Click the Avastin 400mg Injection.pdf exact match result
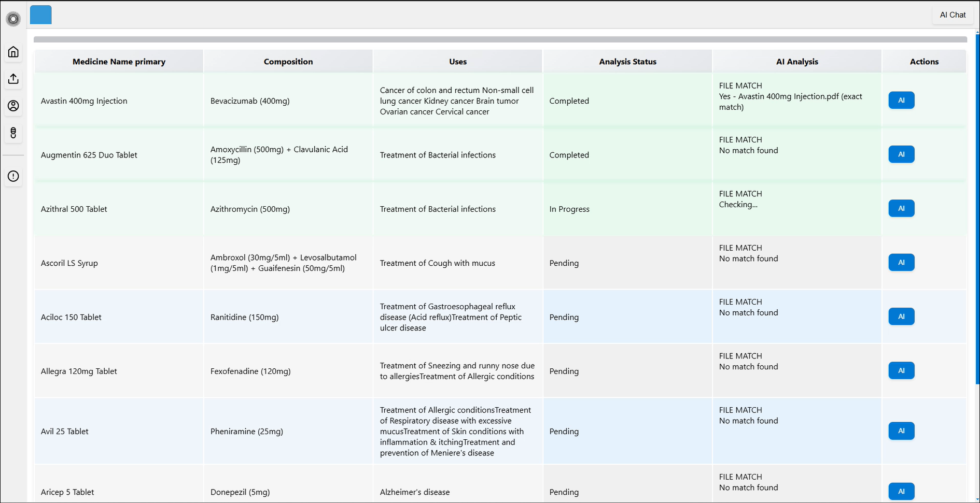980x503 pixels. [791, 102]
